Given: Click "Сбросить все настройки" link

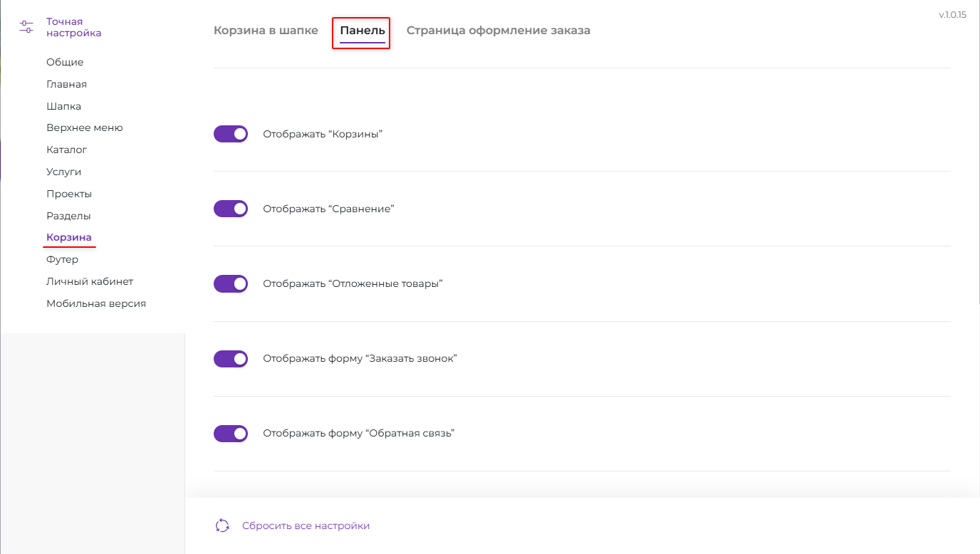Looking at the screenshot, I should click(306, 526).
